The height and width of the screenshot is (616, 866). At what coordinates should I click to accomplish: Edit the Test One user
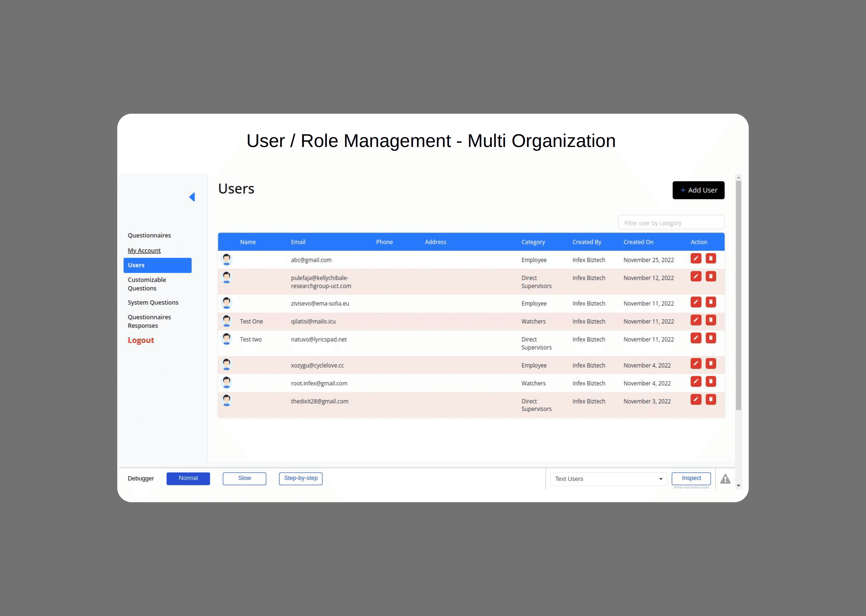tap(696, 320)
